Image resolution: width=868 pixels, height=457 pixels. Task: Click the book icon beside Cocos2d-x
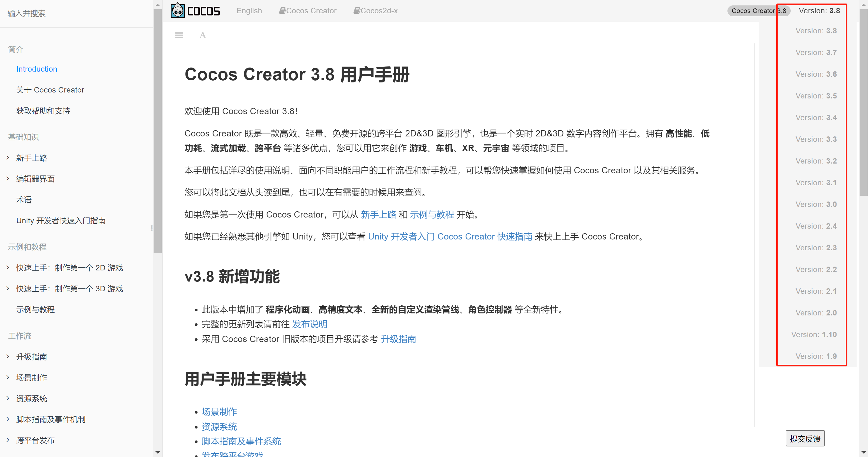(357, 11)
